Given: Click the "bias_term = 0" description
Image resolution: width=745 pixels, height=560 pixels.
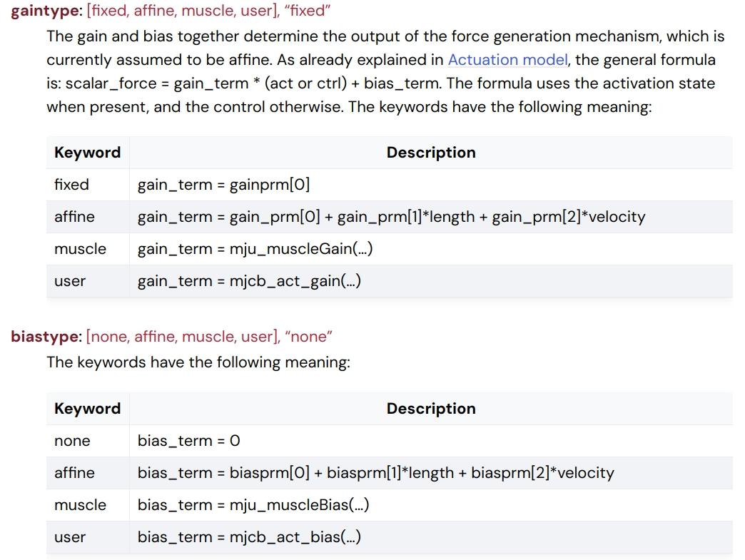Looking at the screenshot, I should tap(189, 441).
